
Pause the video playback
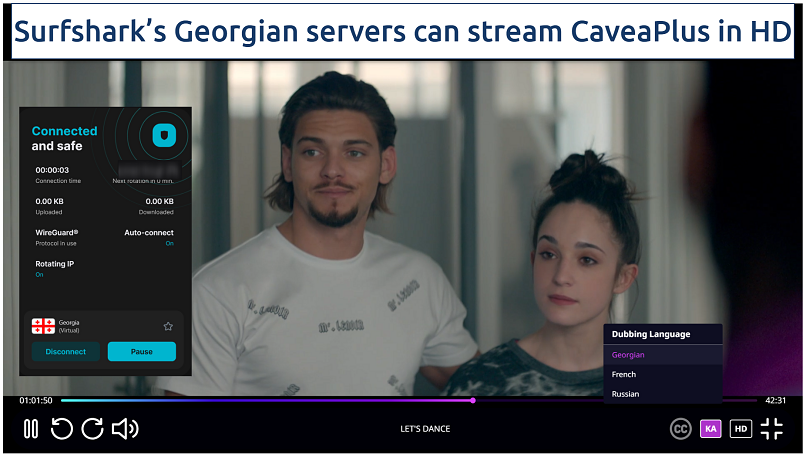coord(31,429)
